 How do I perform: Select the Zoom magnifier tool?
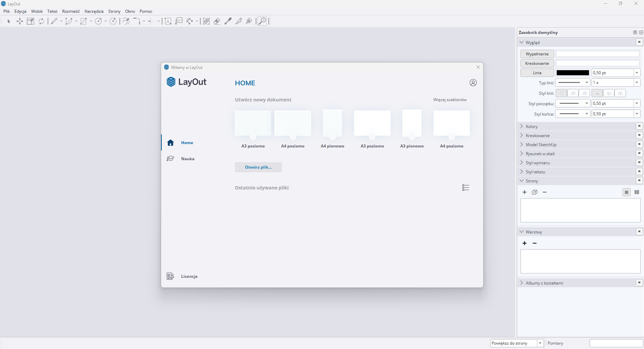pos(262,21)
